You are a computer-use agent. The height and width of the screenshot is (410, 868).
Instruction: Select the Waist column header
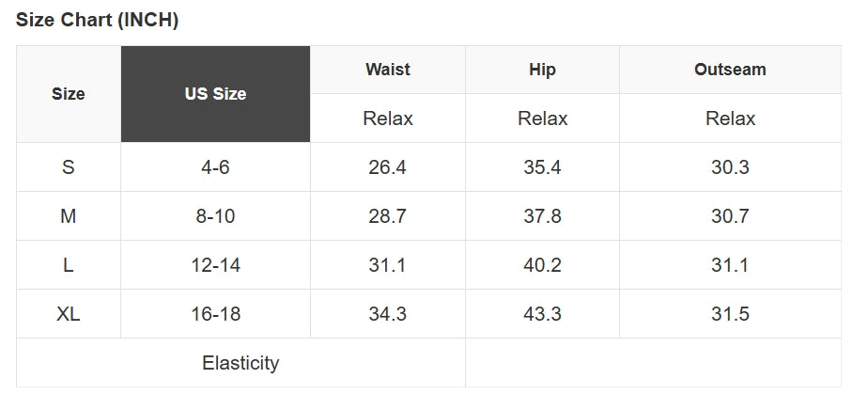tap(387, 70)
